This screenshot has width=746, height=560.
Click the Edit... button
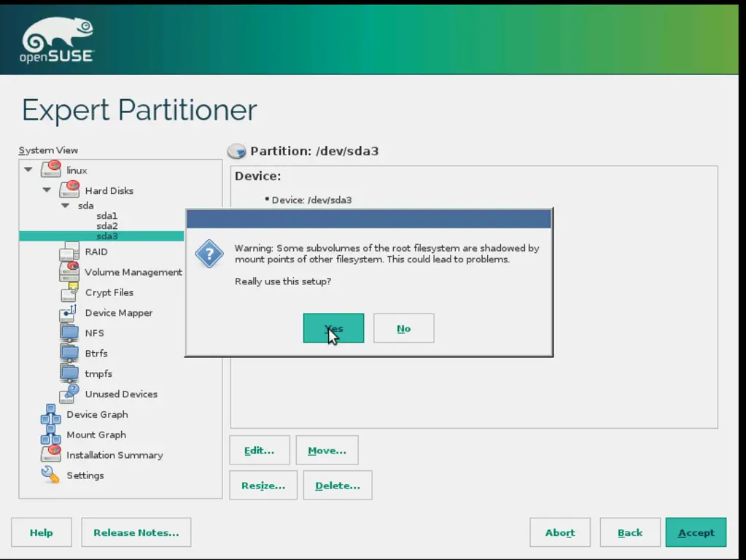pos(260,450)
